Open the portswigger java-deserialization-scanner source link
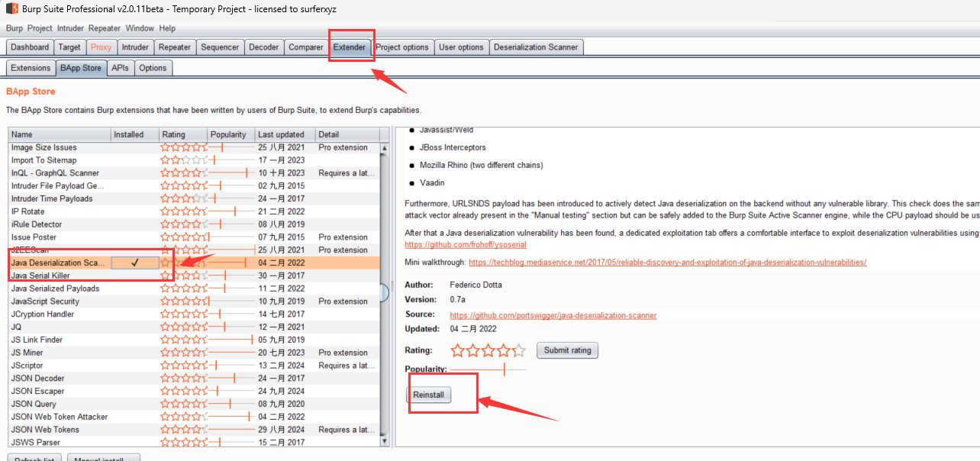980x461 pixels. [553, 315]
